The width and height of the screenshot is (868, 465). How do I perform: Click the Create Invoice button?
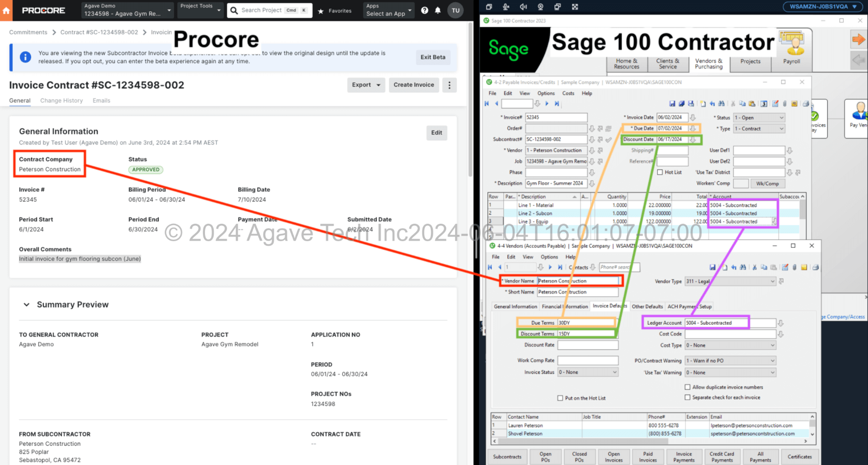[414, 85]
